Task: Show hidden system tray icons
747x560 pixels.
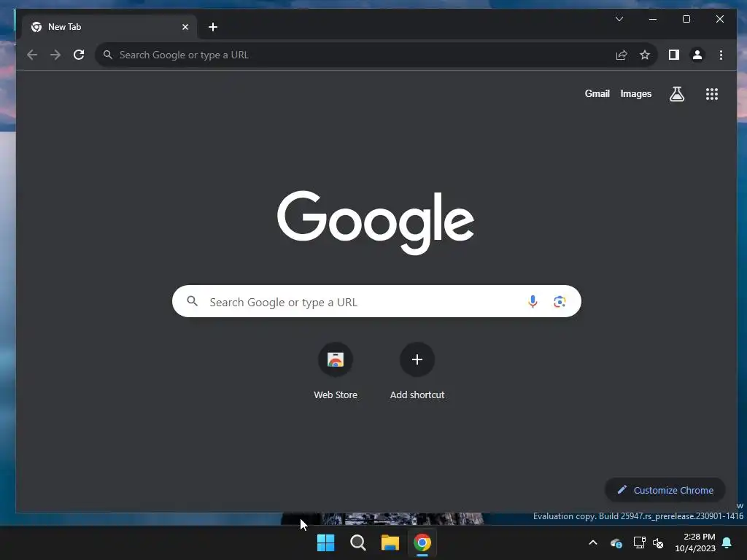Action: (x=593, y=542)
